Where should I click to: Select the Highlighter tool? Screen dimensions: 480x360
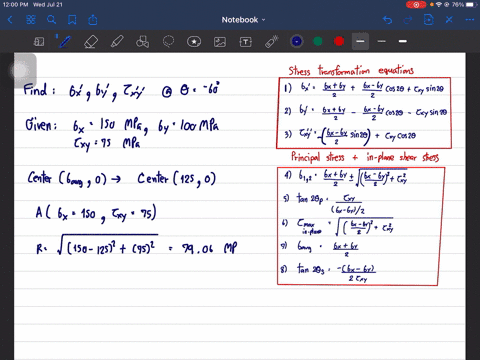(117, 42)
